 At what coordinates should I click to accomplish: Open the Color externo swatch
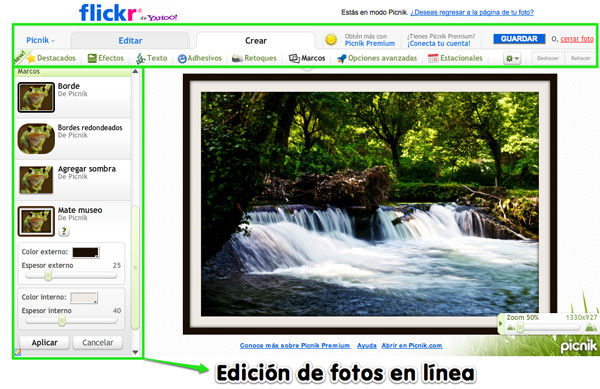coord(86,252)
